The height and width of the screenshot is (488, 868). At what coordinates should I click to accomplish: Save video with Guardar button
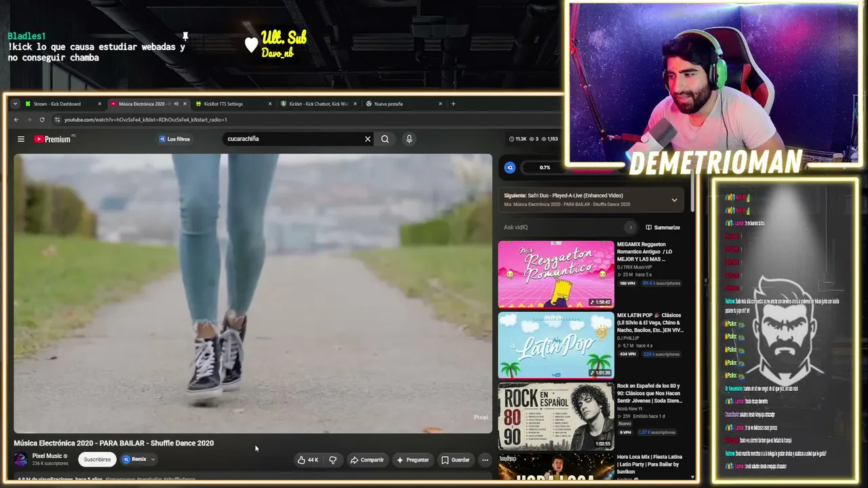pyautogui.click(x=455, y=460)
